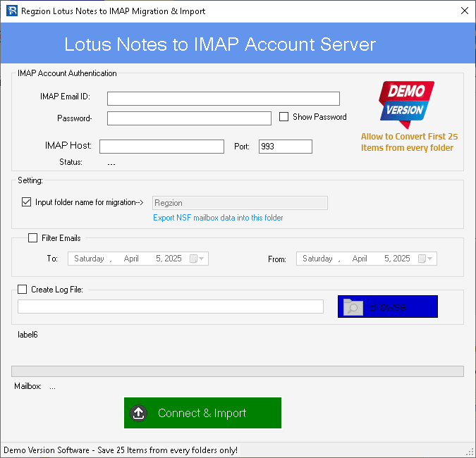The image size is (476, 458).
Task: Enable the Filter Emails checkbox
Action: pos(32,238)
